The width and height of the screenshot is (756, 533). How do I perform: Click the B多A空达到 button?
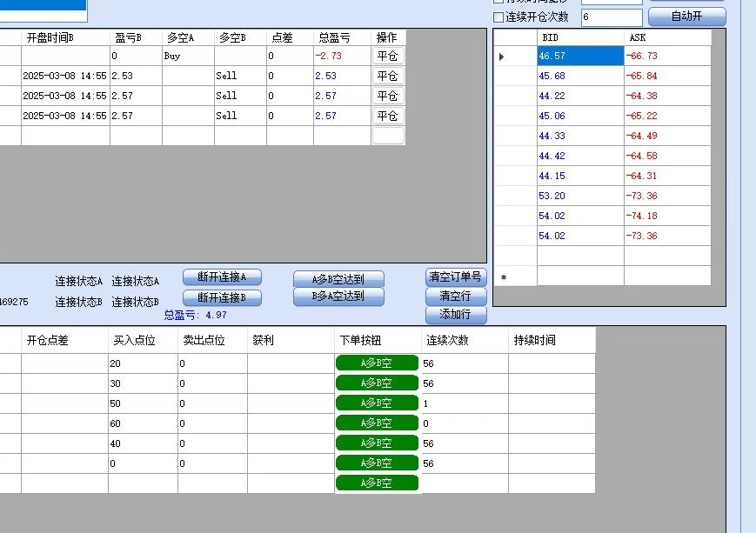coord(338,296)
